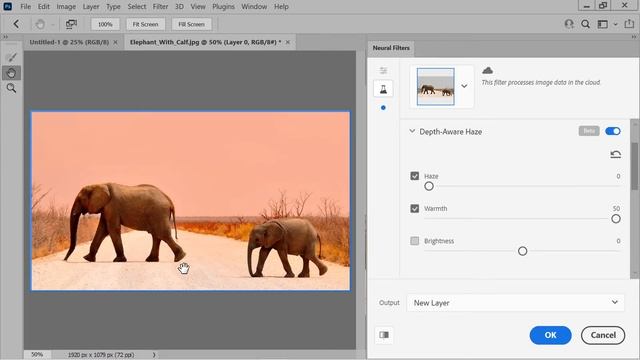Select the Hand tool in options bar

40,24
